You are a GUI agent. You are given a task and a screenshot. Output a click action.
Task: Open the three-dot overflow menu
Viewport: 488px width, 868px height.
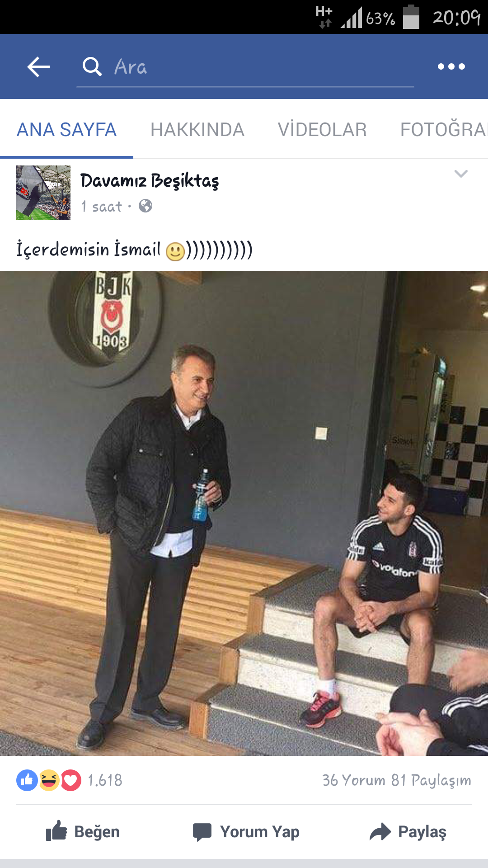(x=451, y=66)
